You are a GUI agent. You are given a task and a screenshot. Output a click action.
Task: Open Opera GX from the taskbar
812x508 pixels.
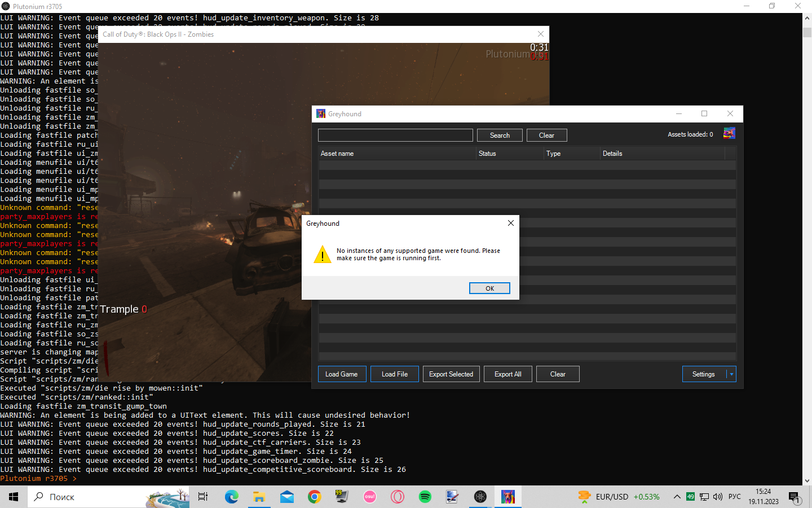(x=397, y=497)
